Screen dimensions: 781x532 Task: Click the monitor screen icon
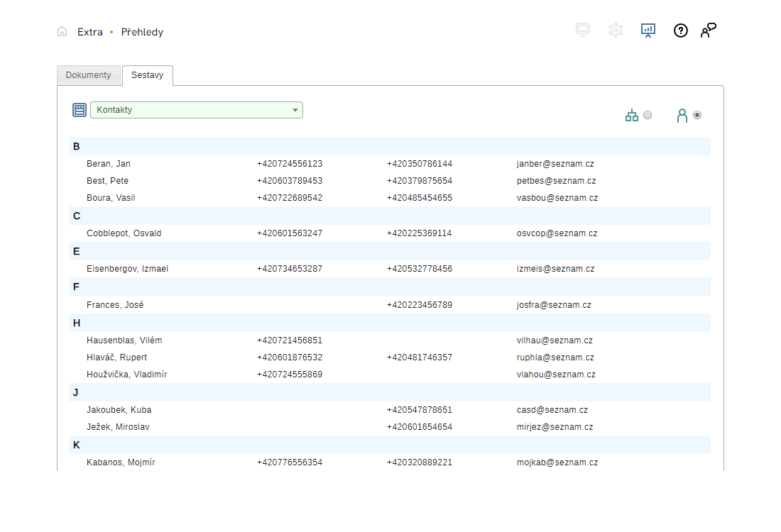(x=583, y=30)
